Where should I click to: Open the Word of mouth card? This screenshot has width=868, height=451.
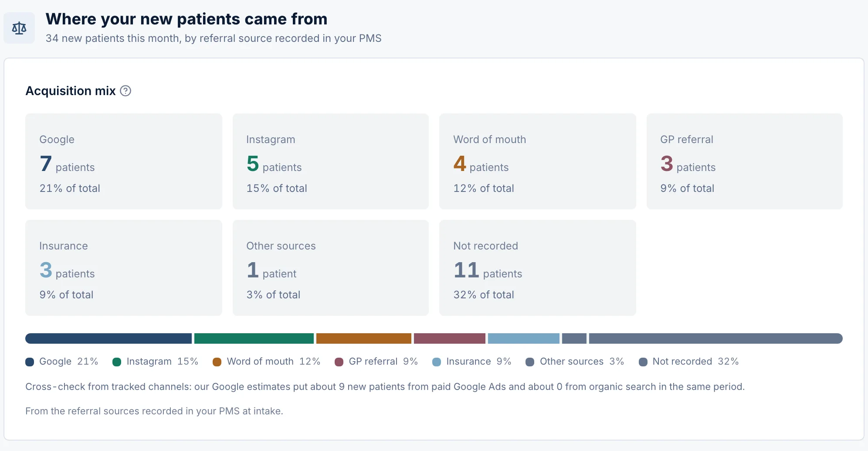point(538,161)
